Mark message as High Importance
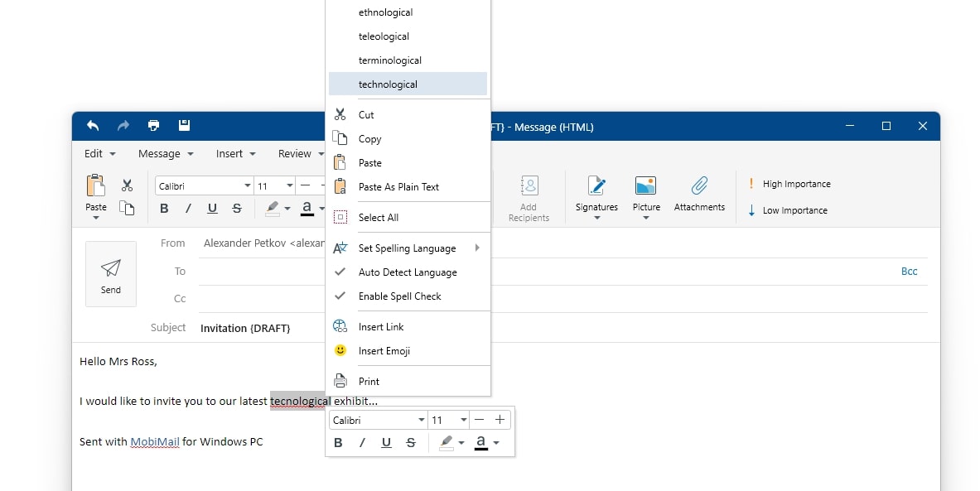This screenshot has height=491, width=980. [x=795, y=184]
